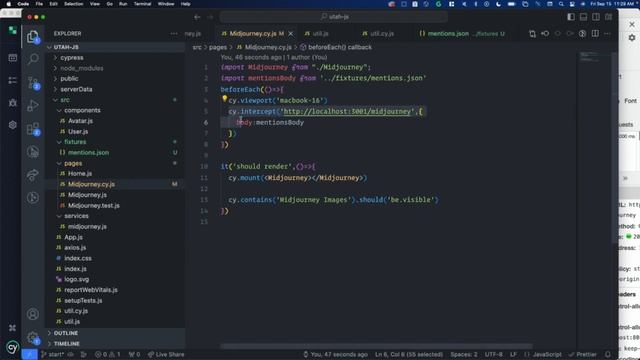Click the pages breadcrumb segment
Image resolution: width=640 pixels, height=360 pixels.
(x=218, y=47)
